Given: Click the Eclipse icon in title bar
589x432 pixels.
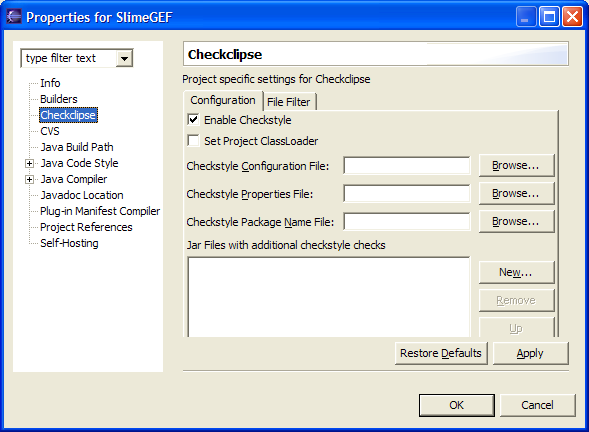Looking at the screenshot, I should click(14, 17).
